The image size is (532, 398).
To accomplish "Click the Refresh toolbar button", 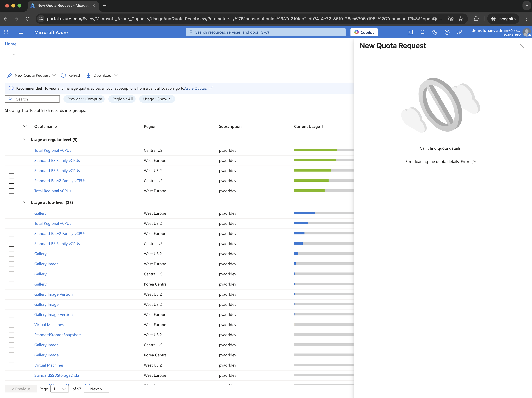I will [x=71, y=75].
